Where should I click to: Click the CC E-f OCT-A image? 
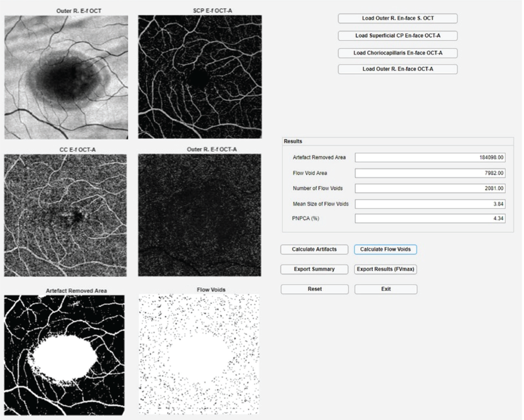[x=65, y=215]
